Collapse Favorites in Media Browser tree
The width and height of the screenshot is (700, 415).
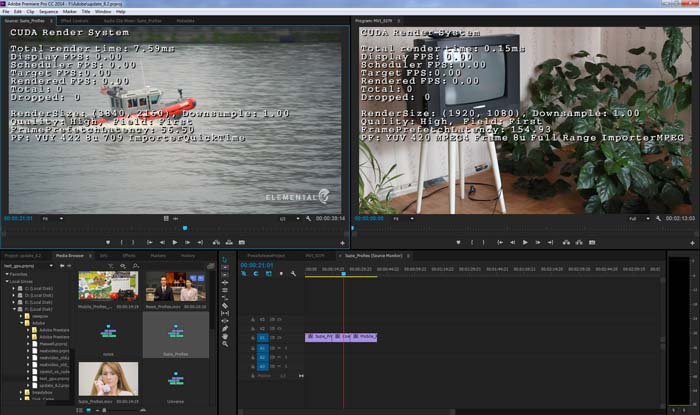coord(7,274)
